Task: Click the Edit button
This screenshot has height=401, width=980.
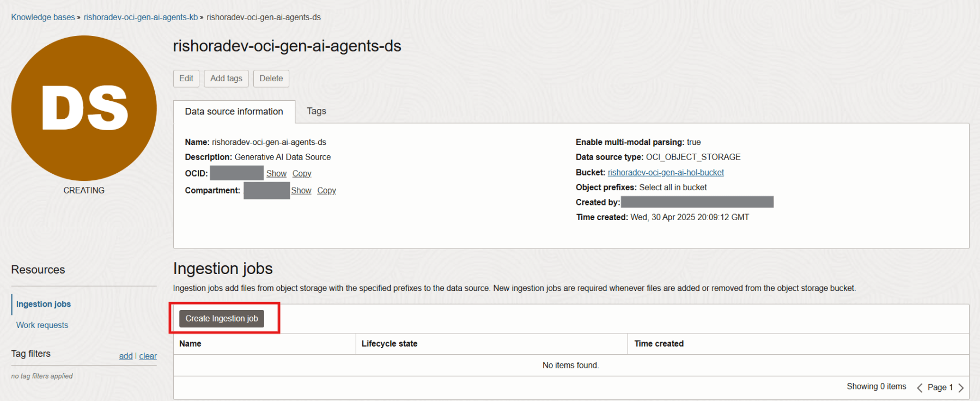Action: click(186, 78)
